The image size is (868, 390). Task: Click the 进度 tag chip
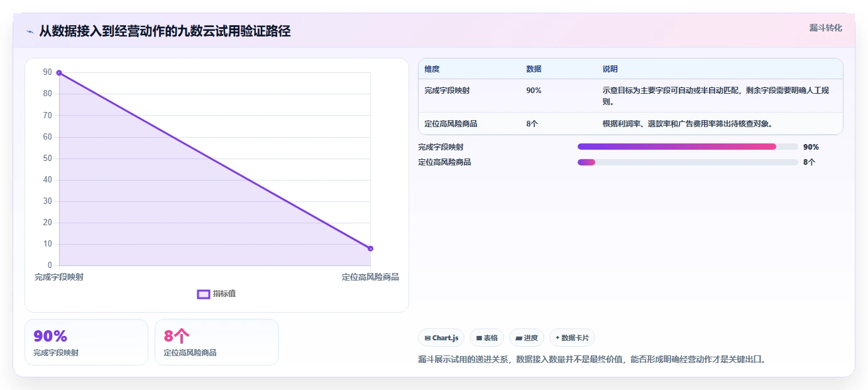pos(527,338)
